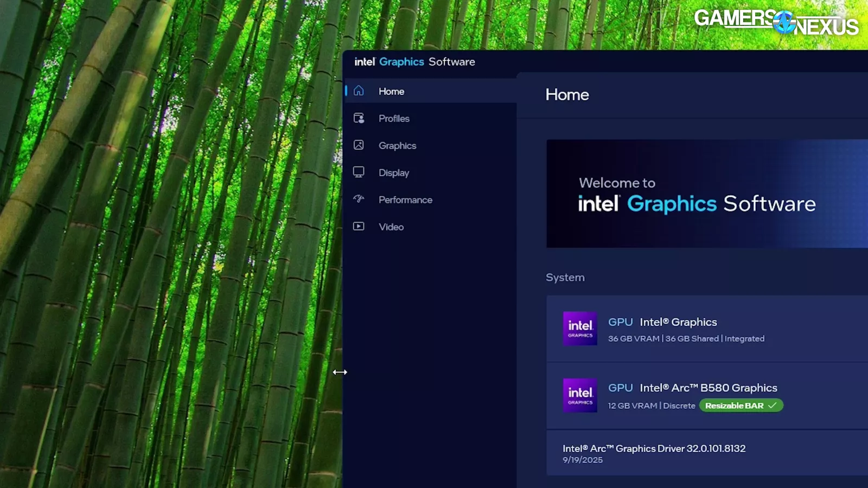The width and height of the screenshot is (868, 488).
Task: Expand the System section header
Action: coord(565,277)
